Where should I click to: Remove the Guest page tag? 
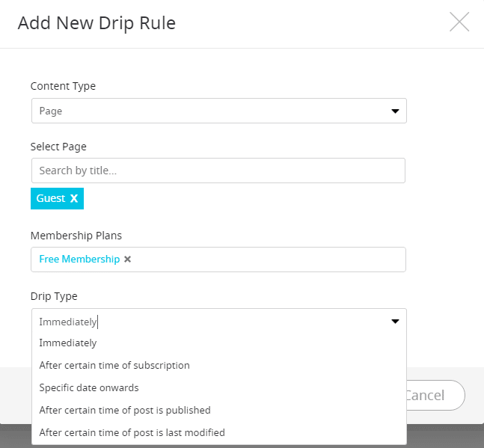[x=74, y=198]
